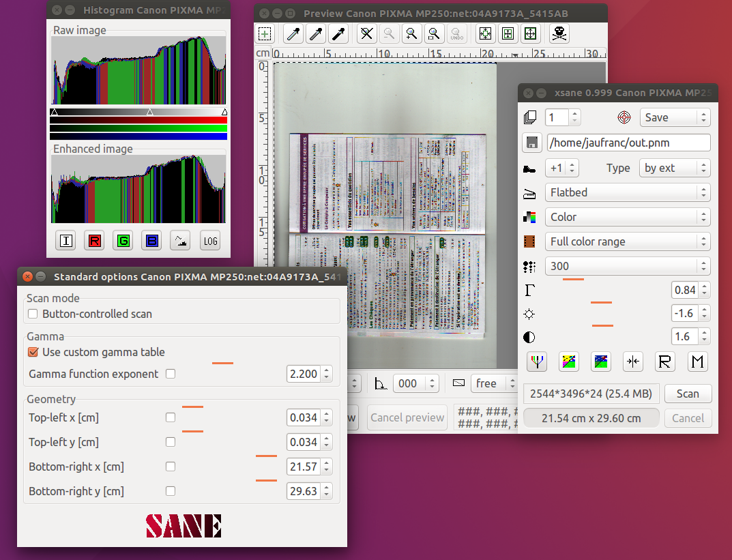Open the 000 rotation dropdown in Preview

(416, 383)
